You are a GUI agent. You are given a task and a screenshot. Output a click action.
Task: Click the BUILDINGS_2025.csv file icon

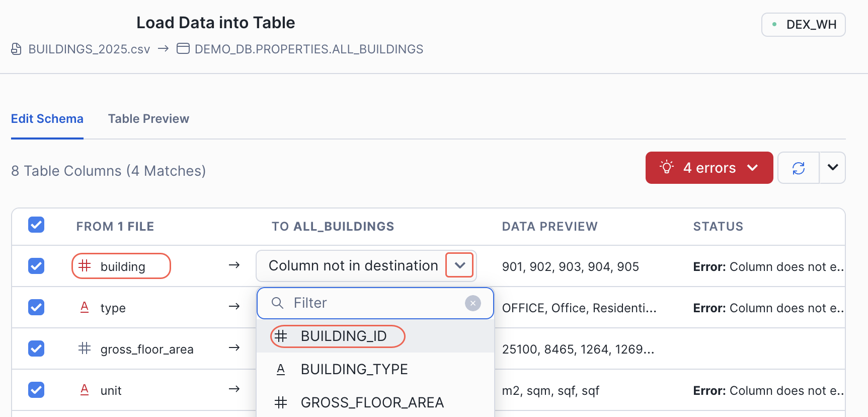point(16,49)
